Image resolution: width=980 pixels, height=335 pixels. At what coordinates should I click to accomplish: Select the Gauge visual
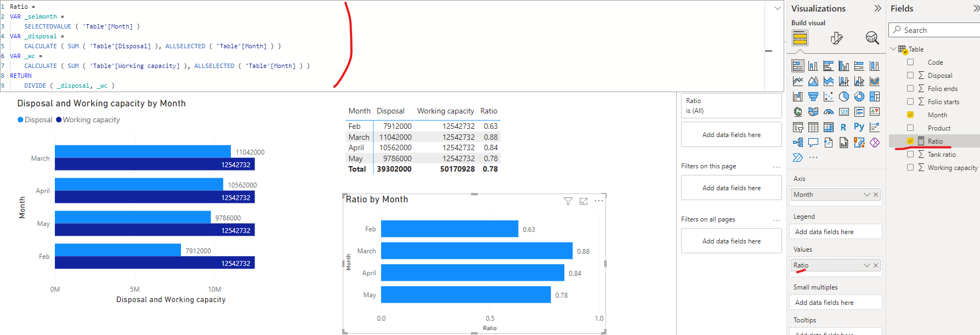pos(829,112)
